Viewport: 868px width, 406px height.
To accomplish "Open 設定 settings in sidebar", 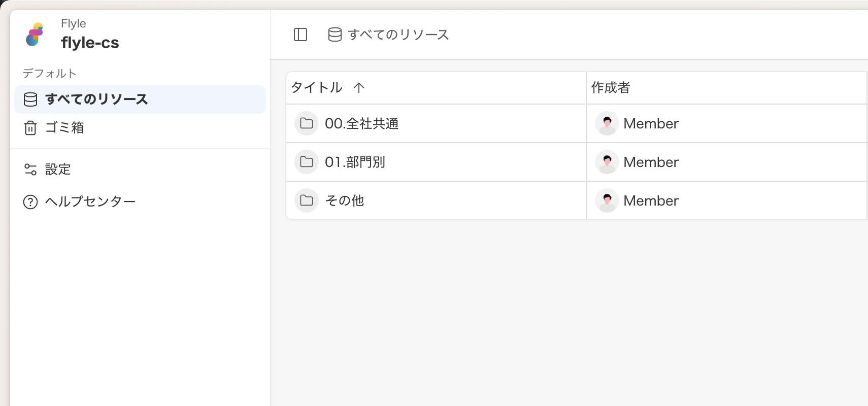I will tap(57, 169).
